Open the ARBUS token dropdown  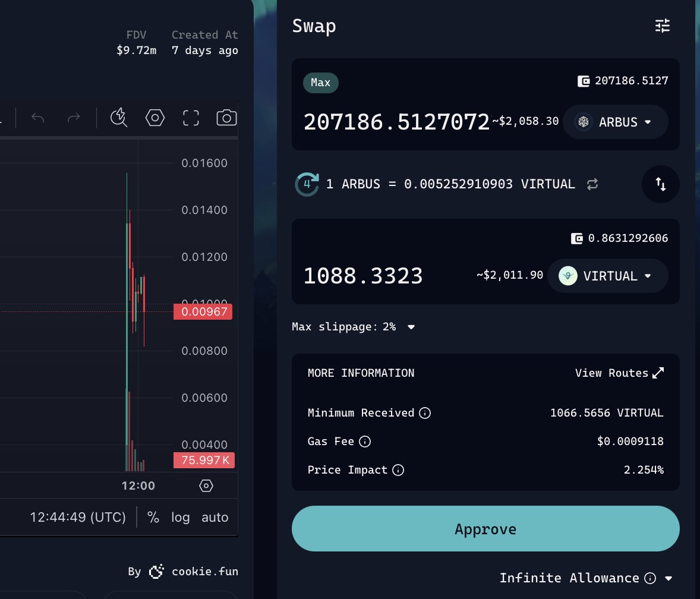615,122
